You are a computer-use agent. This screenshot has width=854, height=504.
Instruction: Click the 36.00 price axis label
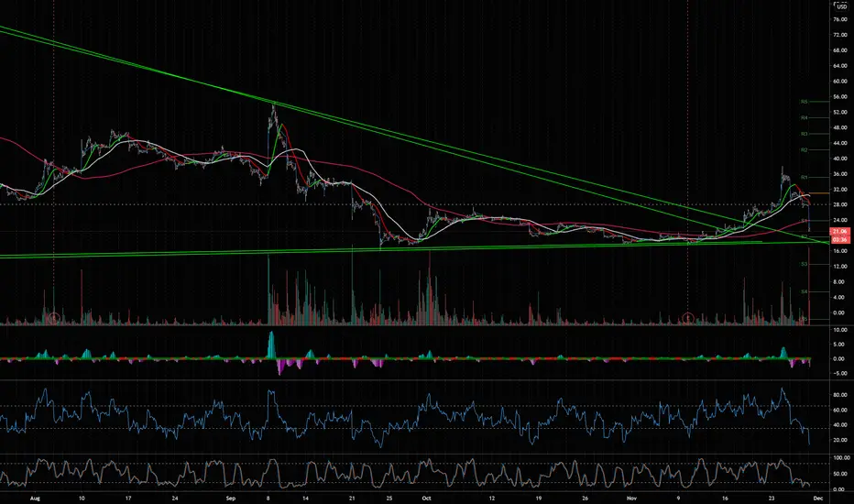coord(840,174)
